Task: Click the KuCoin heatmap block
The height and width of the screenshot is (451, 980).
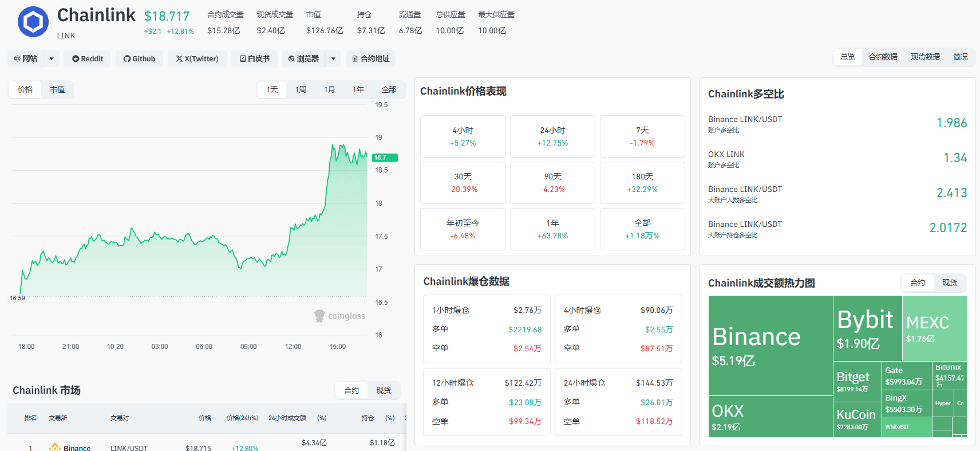Action: 857,419
